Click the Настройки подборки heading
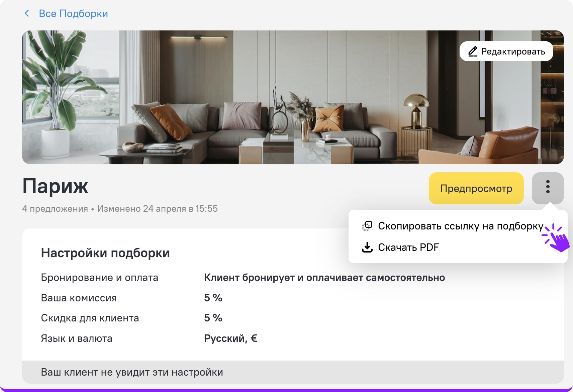573x392 pixels. coord(105,253)
